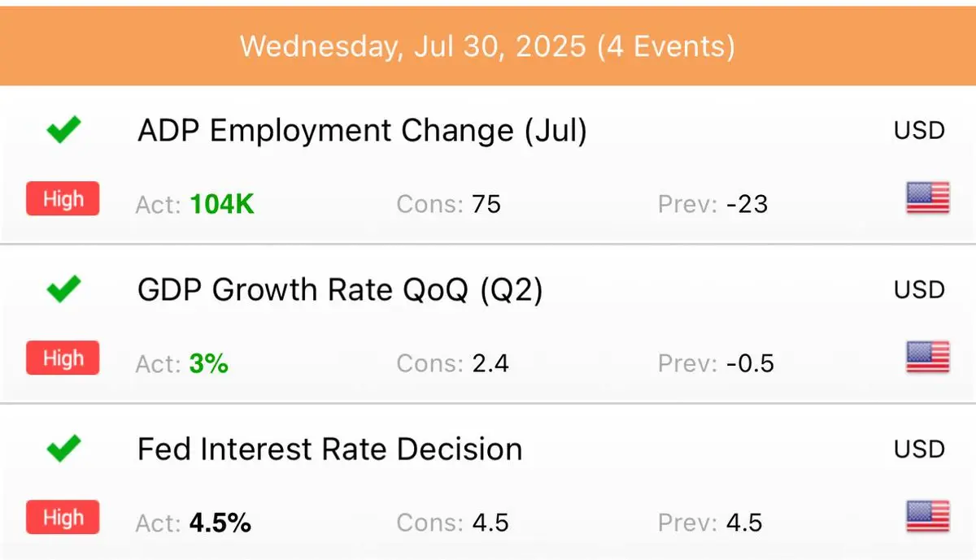Tap High impact badge for ADP Employment
Viewport: 976px width, 560px height.
(63, 199)
